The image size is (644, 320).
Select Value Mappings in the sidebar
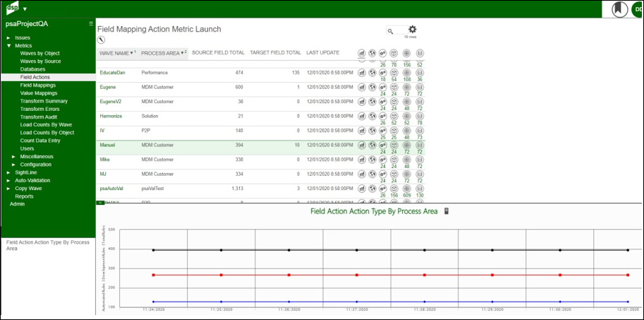point(39,93)
